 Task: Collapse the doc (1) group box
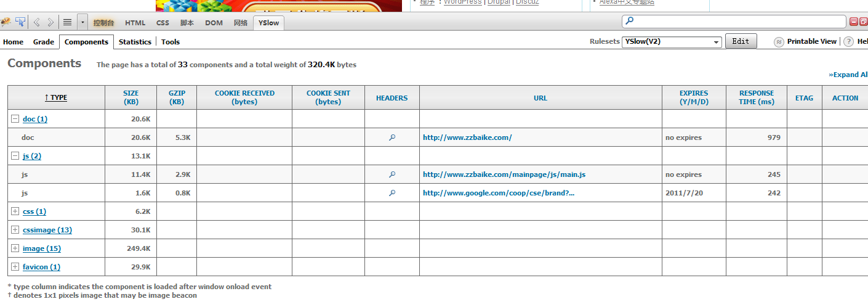(x=15, y=119)
